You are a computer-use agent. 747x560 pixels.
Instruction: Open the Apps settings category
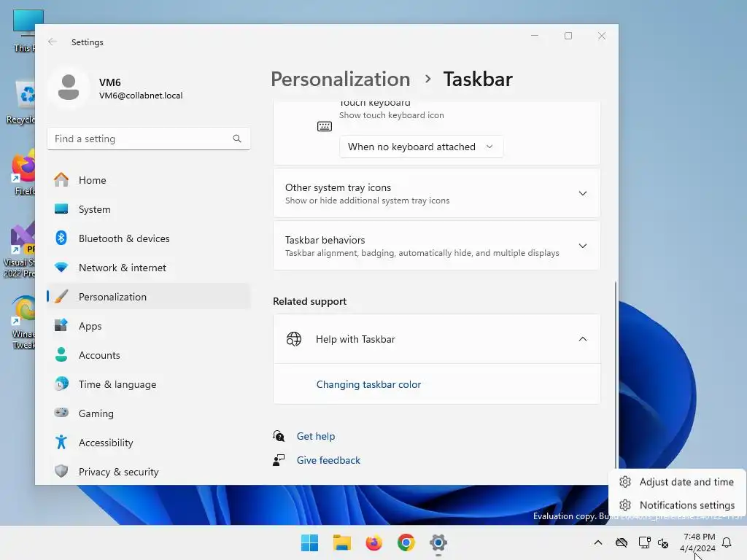pos(149,326)
